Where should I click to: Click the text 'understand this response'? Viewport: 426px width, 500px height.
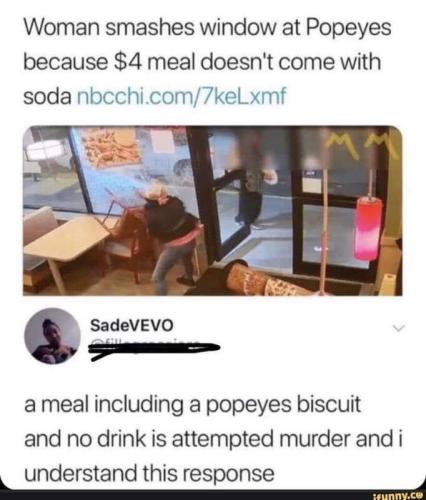(x=149, y=473)
